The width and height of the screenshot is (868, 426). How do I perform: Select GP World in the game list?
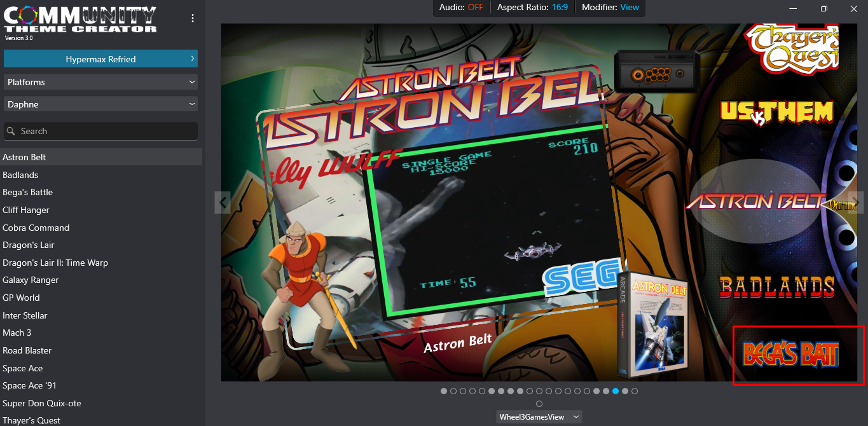pyautogui.click(x=101, y=298)
